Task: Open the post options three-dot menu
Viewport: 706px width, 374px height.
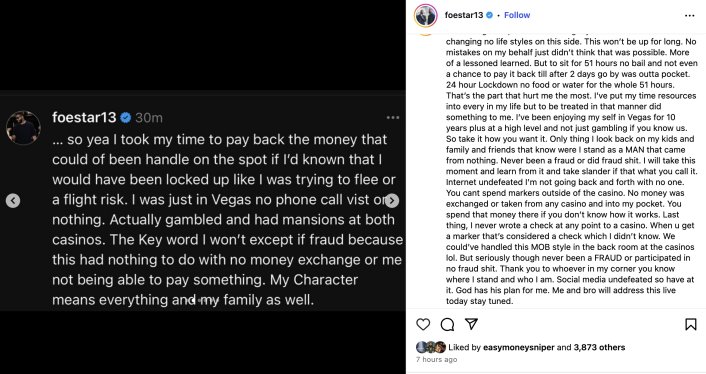Action: [x=689, y=15]
